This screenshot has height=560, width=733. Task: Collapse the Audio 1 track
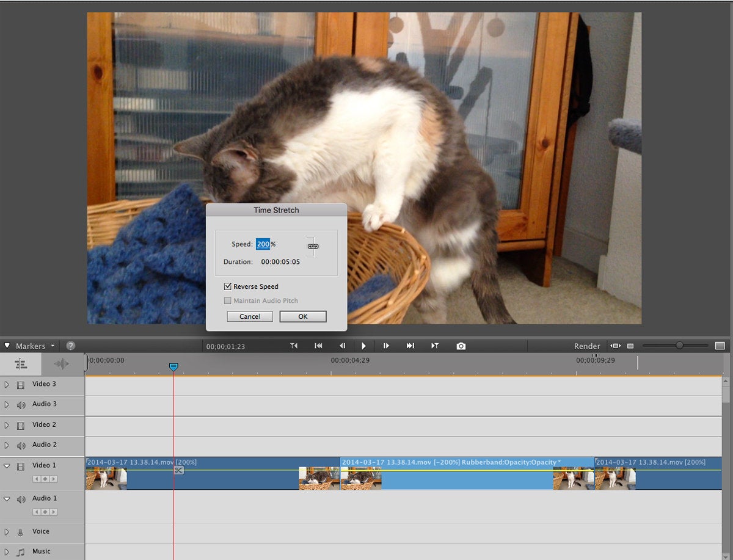pos(7,499)
